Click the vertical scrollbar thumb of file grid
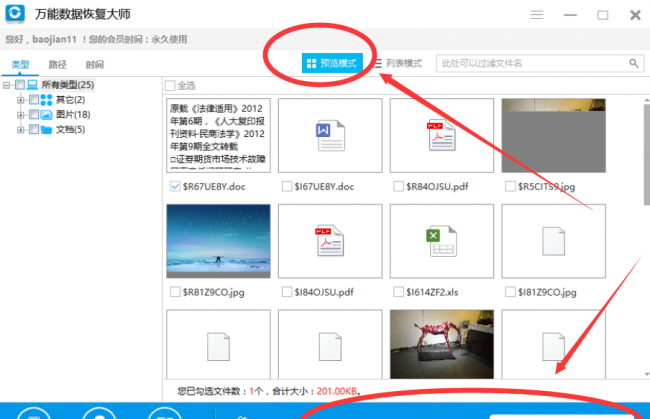This screenshot has width=650, height=419. coord(647,154)
